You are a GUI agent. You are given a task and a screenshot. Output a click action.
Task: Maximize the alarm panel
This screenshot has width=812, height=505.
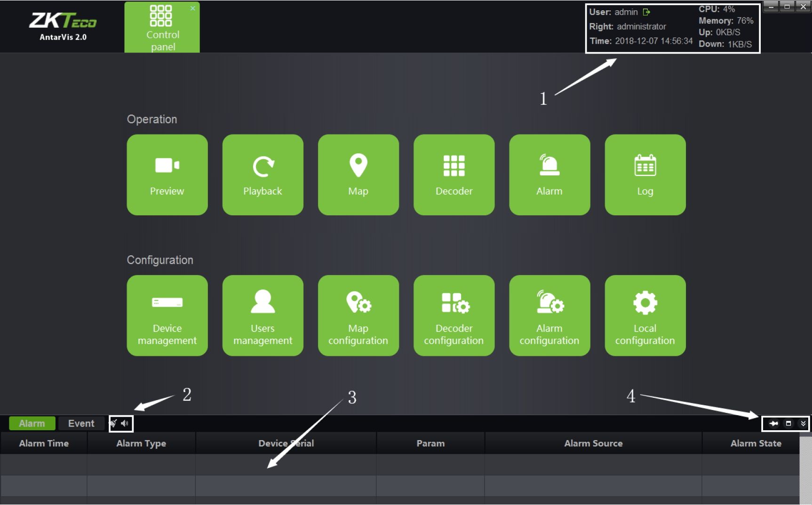click(788, 424)
